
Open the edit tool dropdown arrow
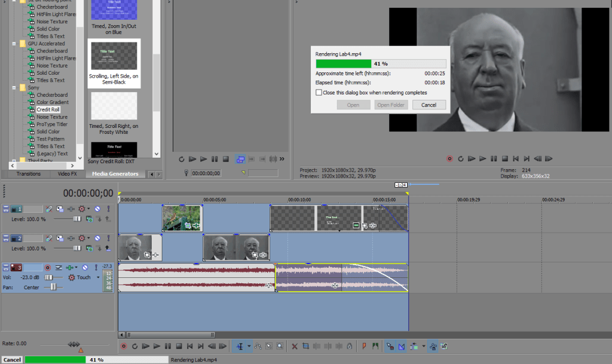coord(249,345)
